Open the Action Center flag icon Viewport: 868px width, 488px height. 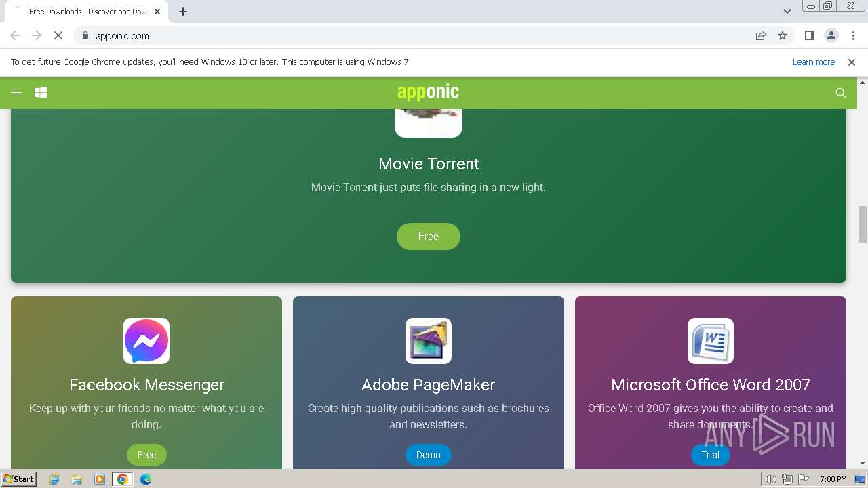(804, 479)
